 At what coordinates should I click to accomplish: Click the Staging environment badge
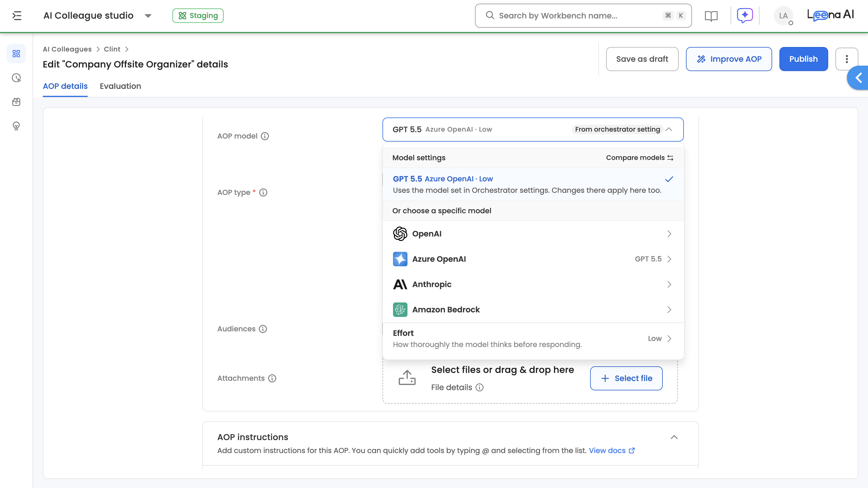(x=198, y=15)
